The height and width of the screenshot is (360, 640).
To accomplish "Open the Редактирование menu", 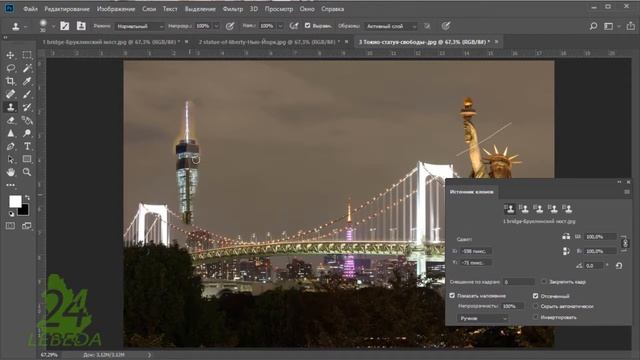I will click(67, 9).
